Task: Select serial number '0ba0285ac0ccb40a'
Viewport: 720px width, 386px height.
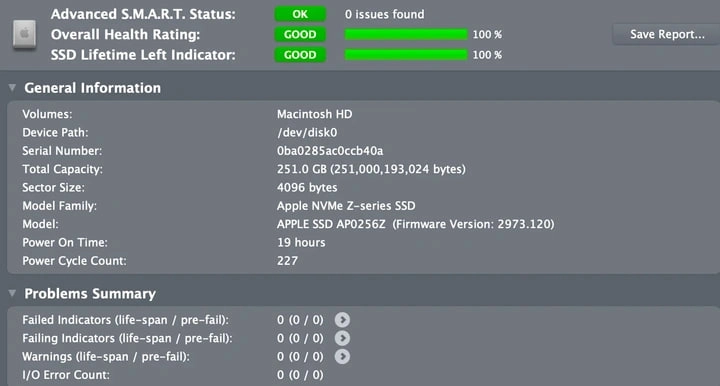Action: (x=330, y=151)
